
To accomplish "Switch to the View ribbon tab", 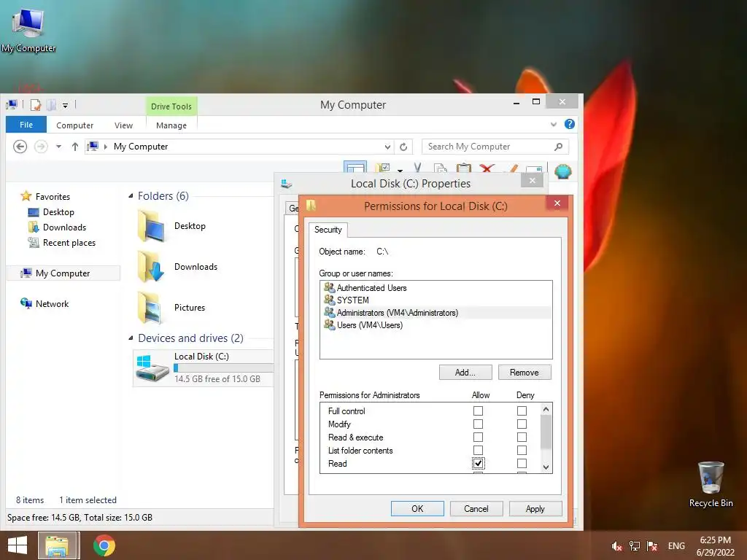I will click(123, 125).
